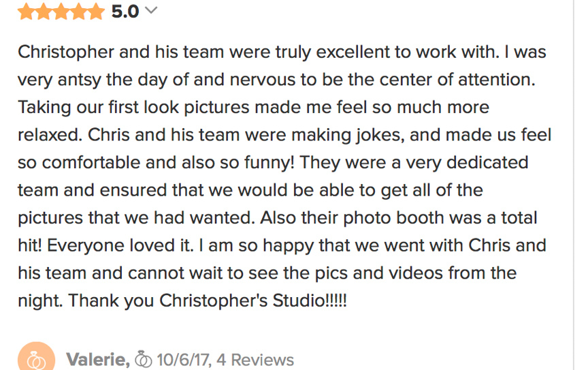Click the words 'photo booth was a total'
This screenshot has width=588, height=370.
point(440,218)
